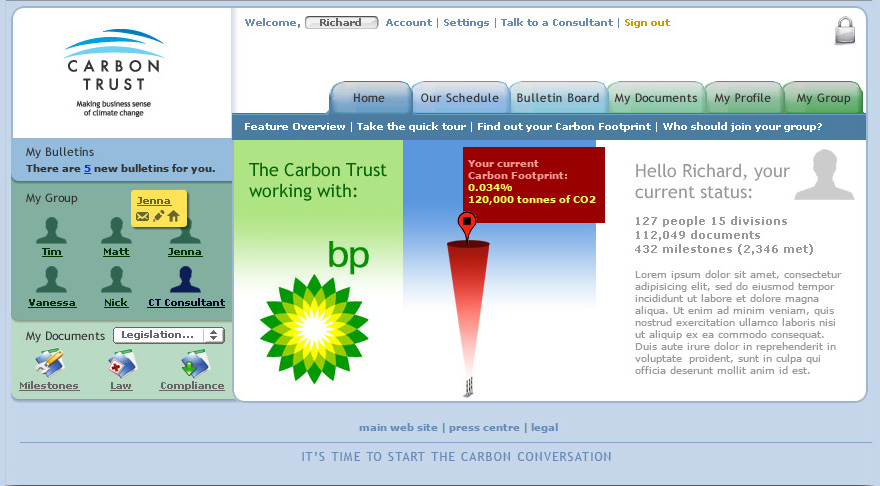Click Take the quick tour
The width and height of the screenshot is (880, 486).
click(x=411, y=126)
